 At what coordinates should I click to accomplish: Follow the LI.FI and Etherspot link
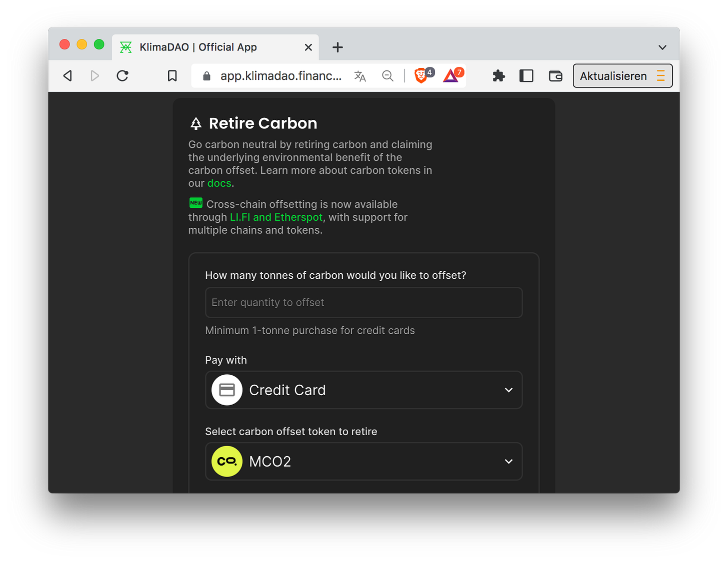pos(276,217)
